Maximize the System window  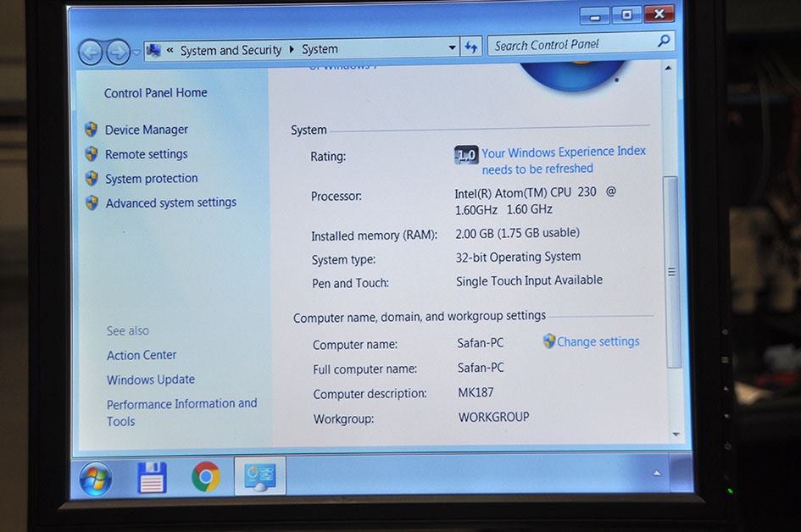point(626,14)
